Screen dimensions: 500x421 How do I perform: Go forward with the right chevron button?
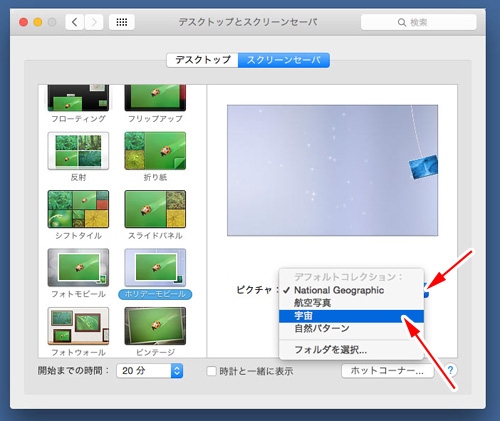(x=94, y=22)
